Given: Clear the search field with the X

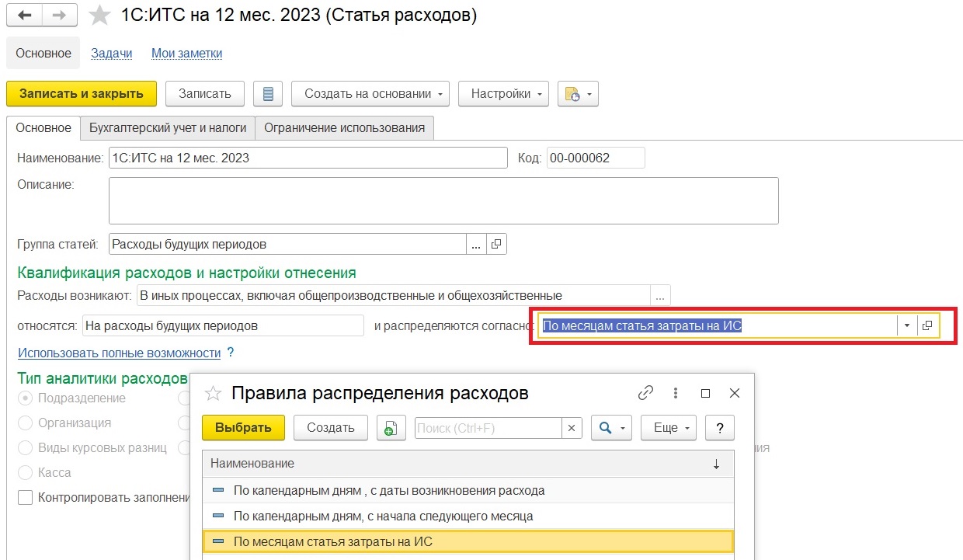Looking at the screenshot, I should point(572,428).
